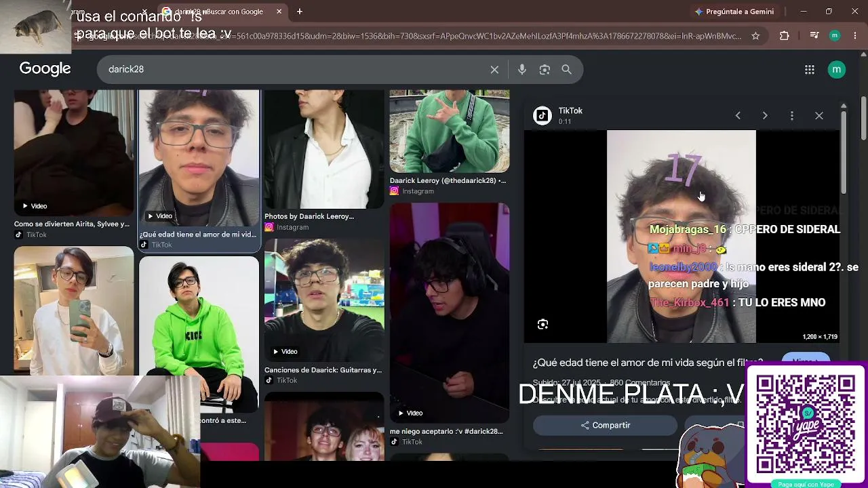This screenshot has height=488, width=868.
Task: Open the Photos by Daarick Leeroy thumbnail image
Action: [x=324, y=149]
